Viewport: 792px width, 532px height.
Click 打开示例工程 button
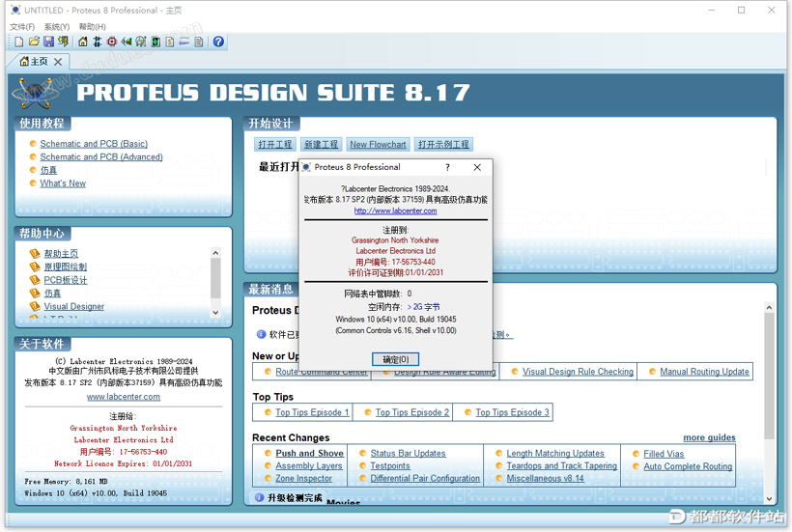(443, 145)
